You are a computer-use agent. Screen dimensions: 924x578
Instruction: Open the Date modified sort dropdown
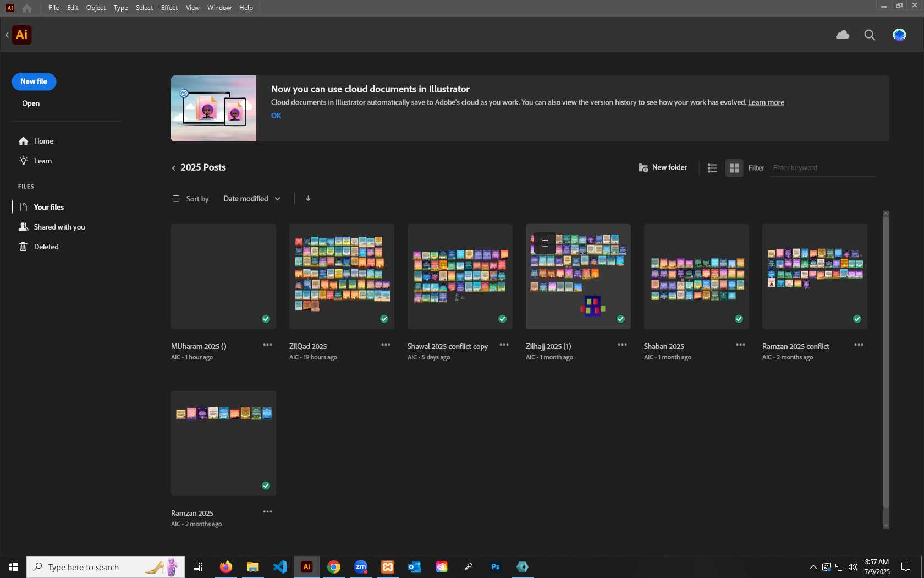(x=252, y=199)
